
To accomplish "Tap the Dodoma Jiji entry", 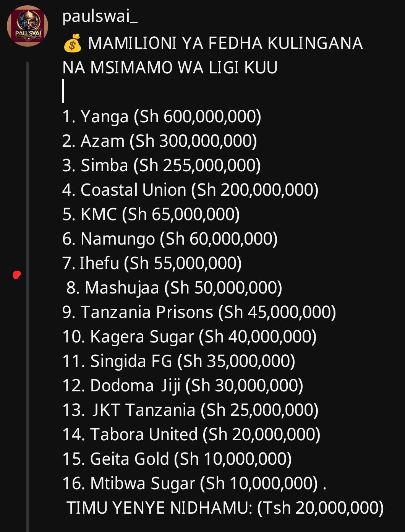I will pos(183,386).
